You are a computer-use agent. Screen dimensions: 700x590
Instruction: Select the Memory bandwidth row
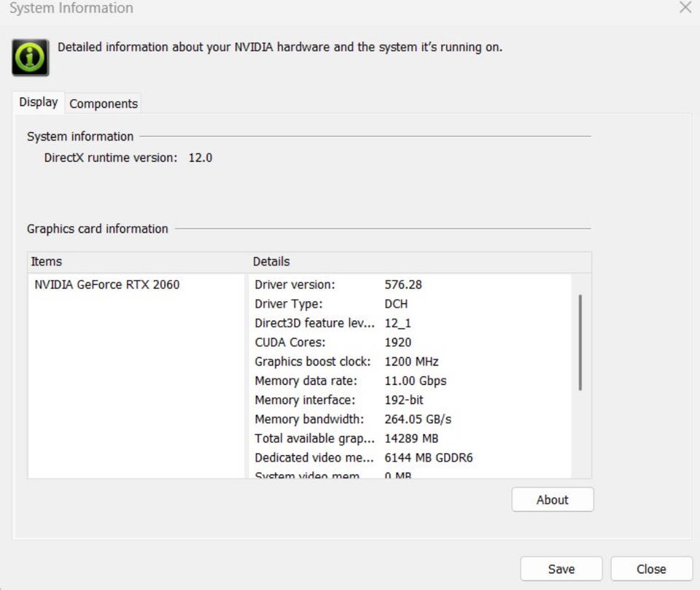coord(308,419)
